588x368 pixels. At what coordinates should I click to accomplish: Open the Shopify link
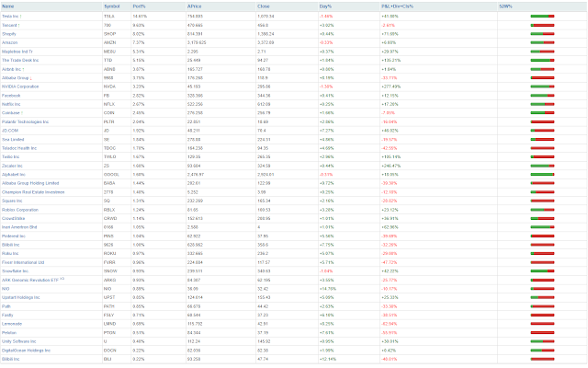(x=9, y=34)
